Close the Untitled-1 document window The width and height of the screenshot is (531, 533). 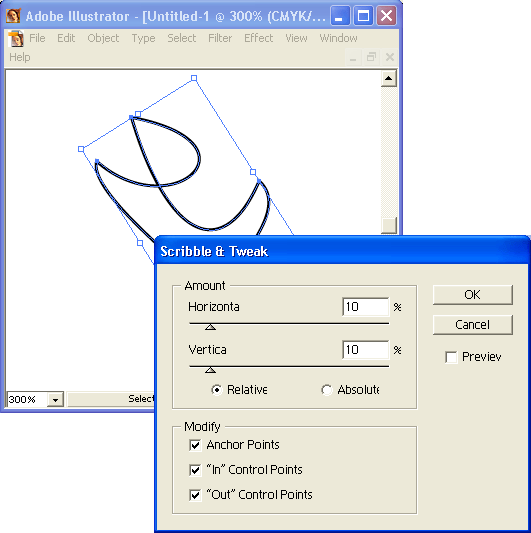tap(390, 57)
